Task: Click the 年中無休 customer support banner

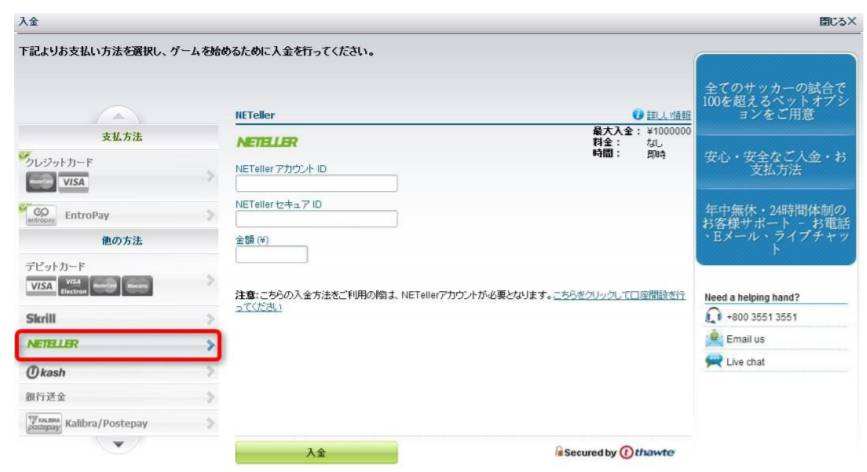Action: click(x=776, y=228)
